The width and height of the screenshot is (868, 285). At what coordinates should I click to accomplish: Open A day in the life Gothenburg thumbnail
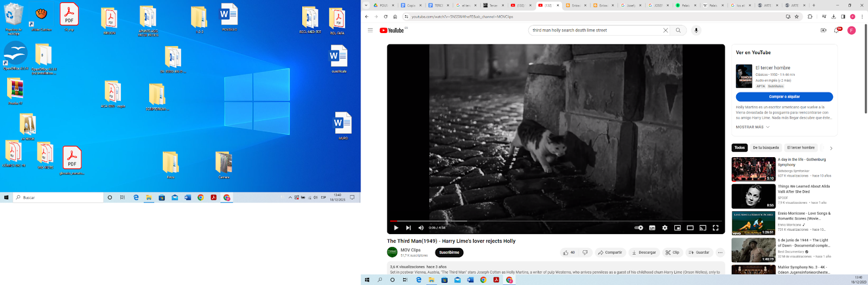click(754, 169)
